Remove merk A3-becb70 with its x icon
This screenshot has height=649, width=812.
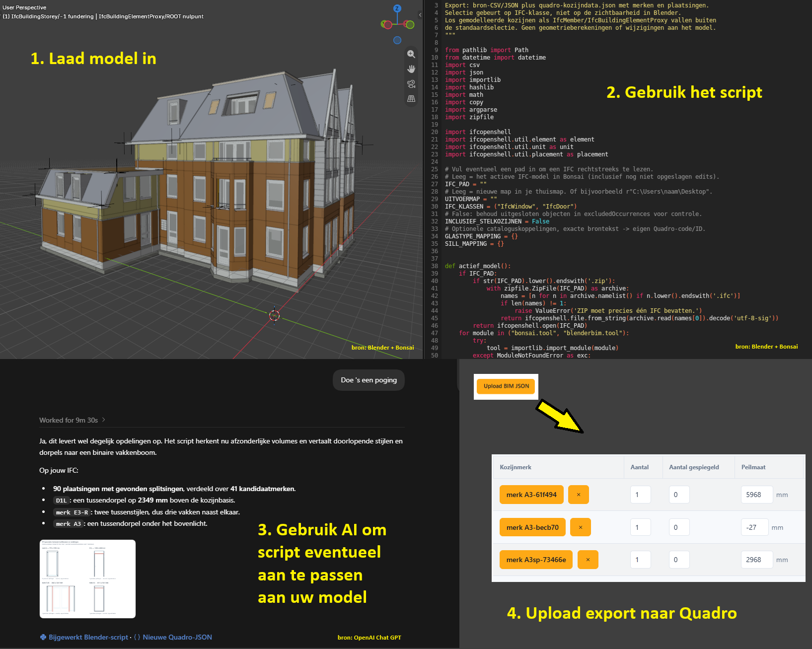581,527
